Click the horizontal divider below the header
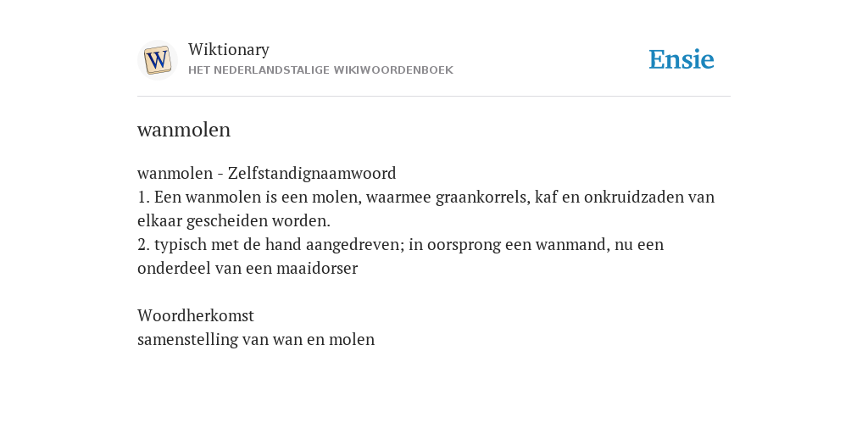Viewport: 868px width, 434px height. [x=434, y=97]
